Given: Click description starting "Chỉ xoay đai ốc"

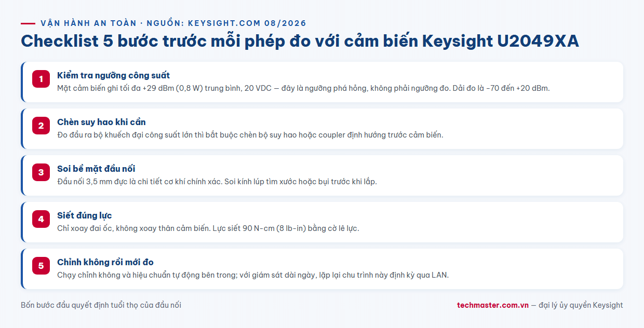Looking at the screenshot, I should click(208, 228).
